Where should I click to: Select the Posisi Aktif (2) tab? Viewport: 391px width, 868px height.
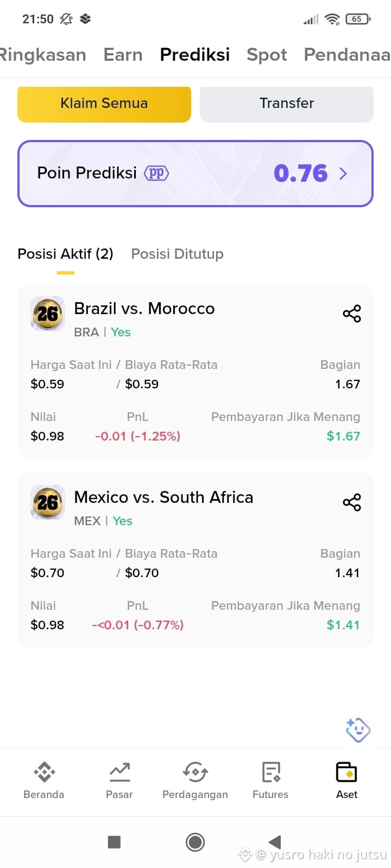tap(65, 254)
